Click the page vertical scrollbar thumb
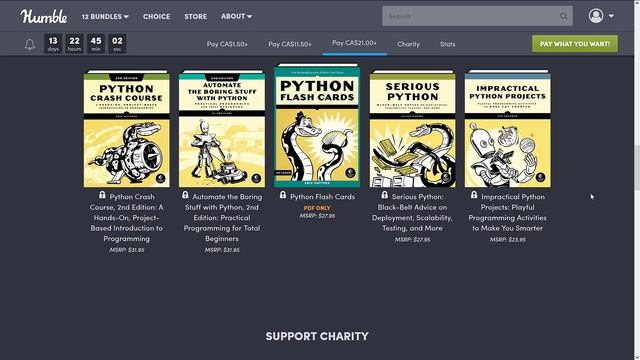640x360 pixels. click(637, 167)
